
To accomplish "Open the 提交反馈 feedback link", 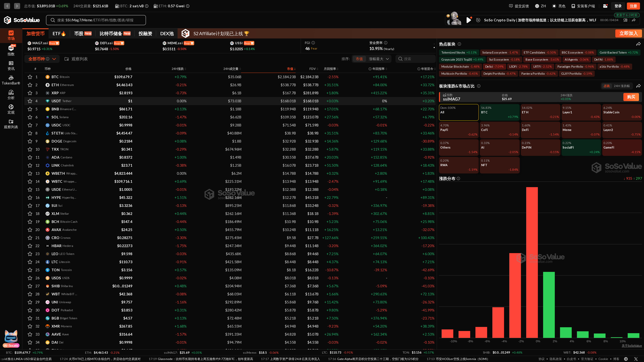I will pyautogui.click(x=519, y=6).
